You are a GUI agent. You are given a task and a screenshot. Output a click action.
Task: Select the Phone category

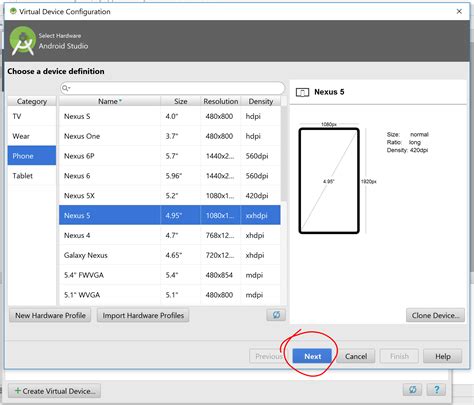pos(32,156)
